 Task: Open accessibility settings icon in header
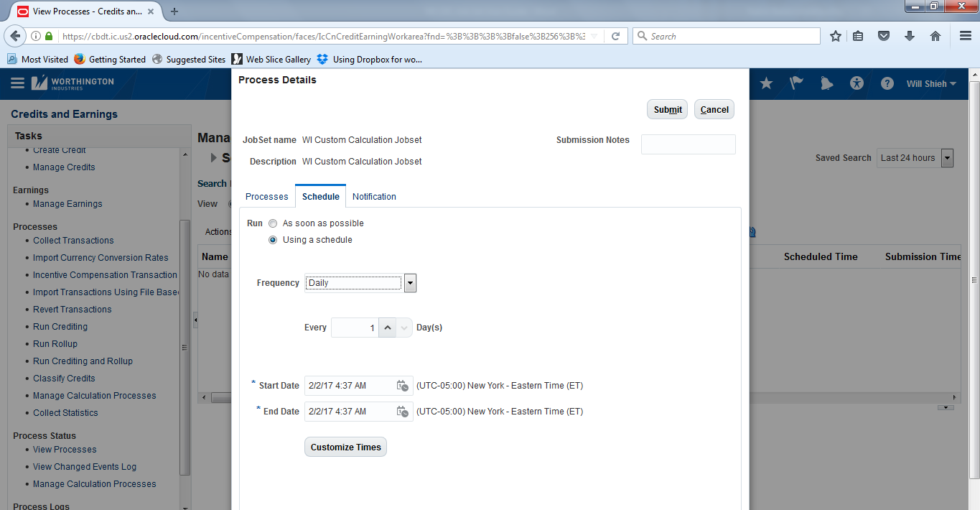pos(857,83)
